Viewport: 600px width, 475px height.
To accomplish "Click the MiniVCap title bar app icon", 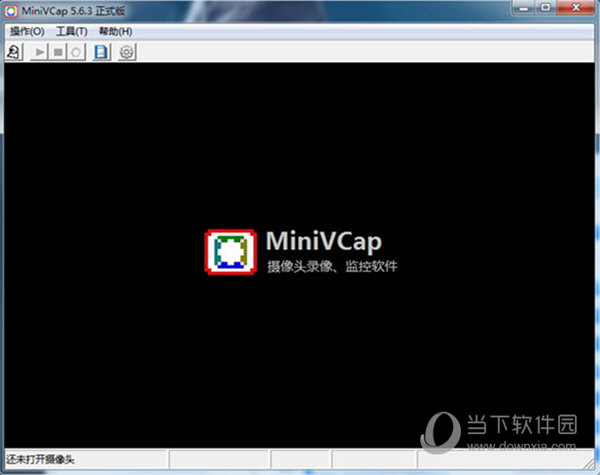I will tap(11, 11).
